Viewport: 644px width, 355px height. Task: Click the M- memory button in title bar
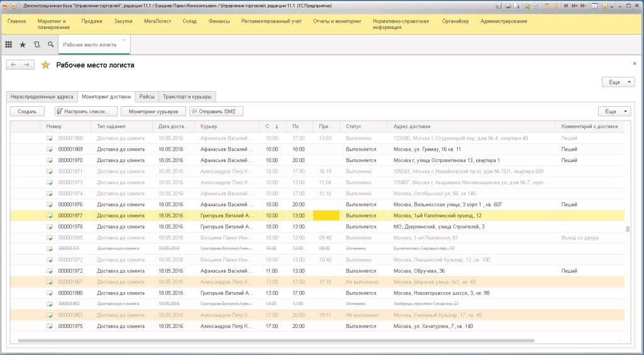(x=583, y=6)
